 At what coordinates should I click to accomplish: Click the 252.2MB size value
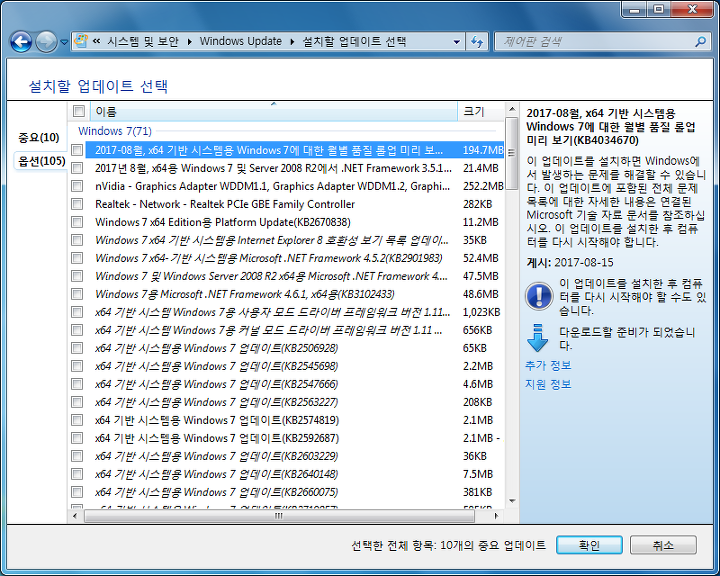[x=483, y=186]
